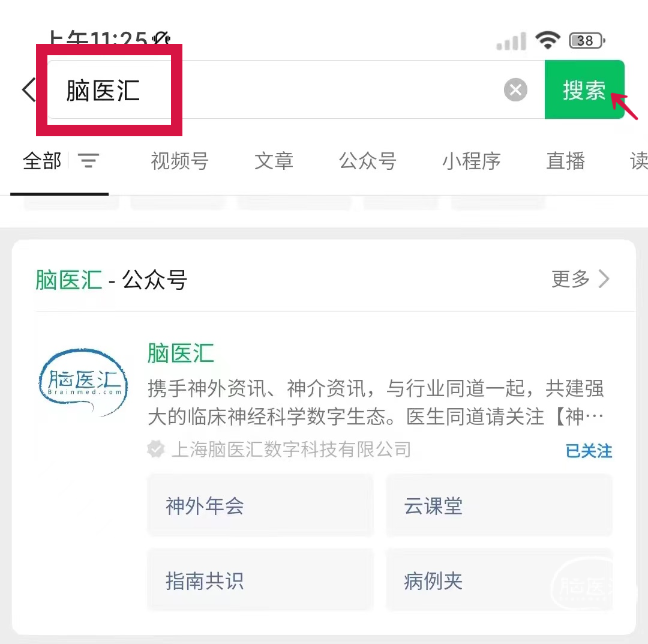
Task: Open the 公众号 tab
Action: 368,161
